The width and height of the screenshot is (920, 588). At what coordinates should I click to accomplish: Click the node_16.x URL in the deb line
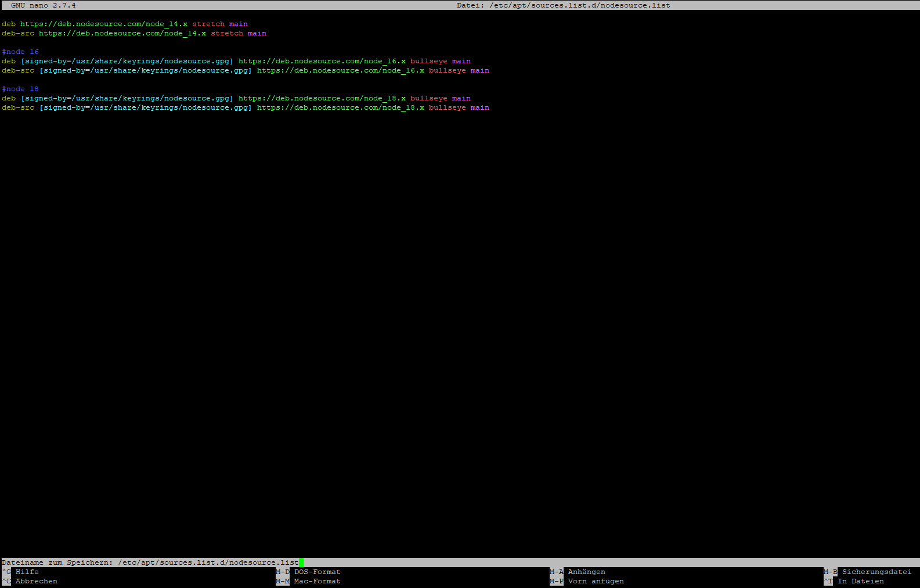point(322,61)
